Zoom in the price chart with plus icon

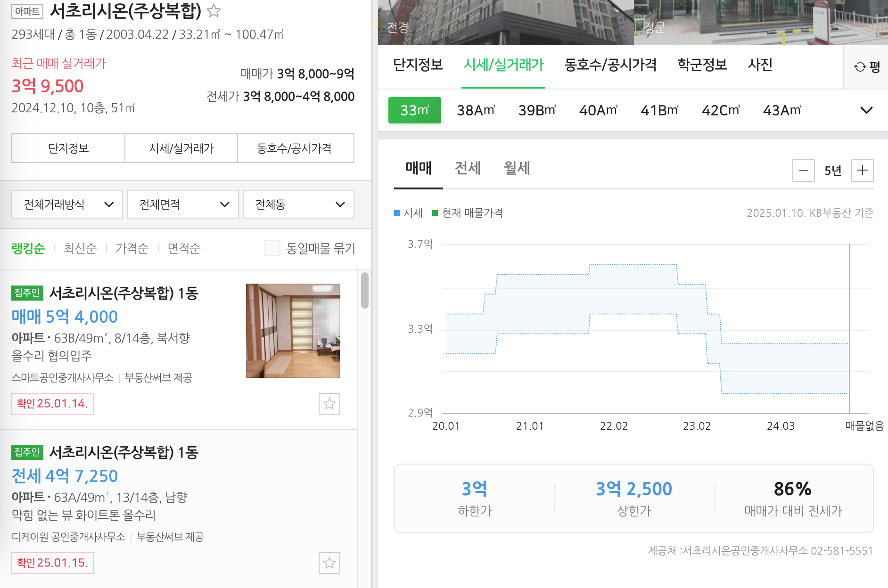[x=862, y=171]
